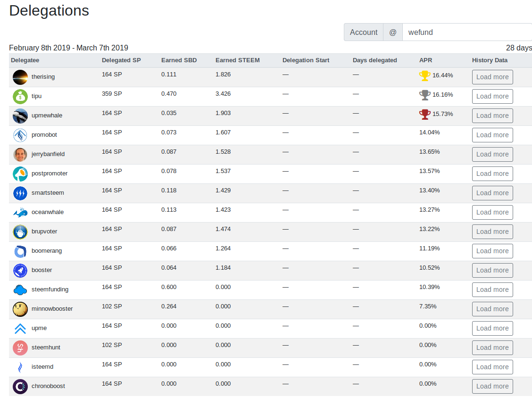Click the red trophy next to 15.73%

[424, 115]
